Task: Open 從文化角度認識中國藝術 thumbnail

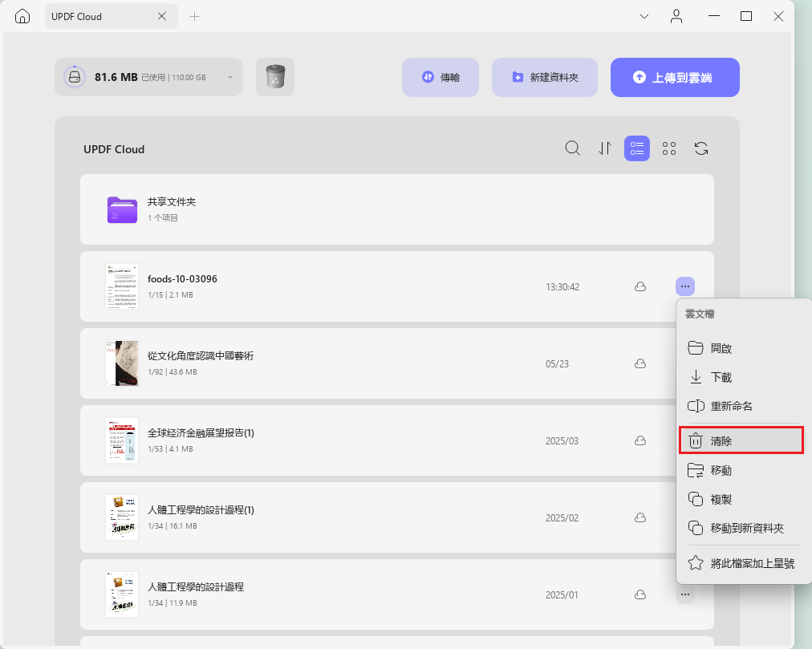Action: pyautogui.click(x=122, y=363)
